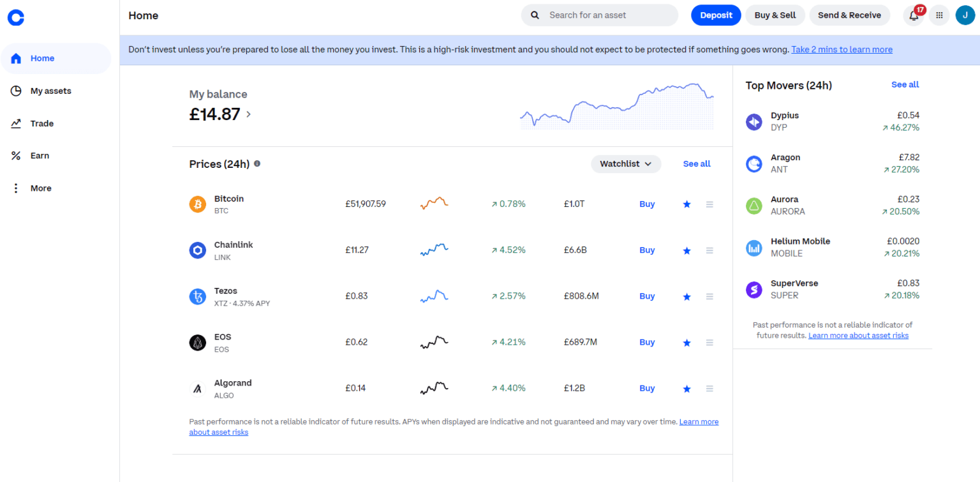Screen dimensions: 980x482
Task: Click the Dypius token icon
Action: click(754, 121)
